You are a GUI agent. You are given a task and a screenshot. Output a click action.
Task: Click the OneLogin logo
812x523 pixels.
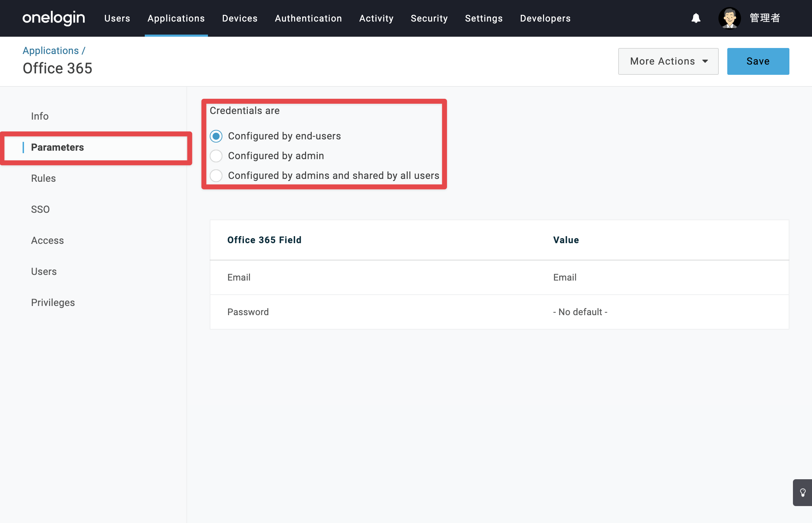pos(54,18)
